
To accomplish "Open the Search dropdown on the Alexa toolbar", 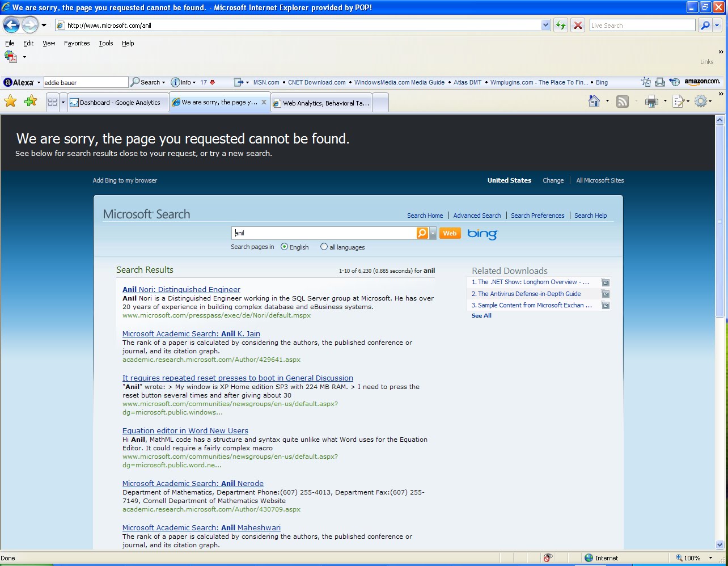I will click(x=163, y=82).
